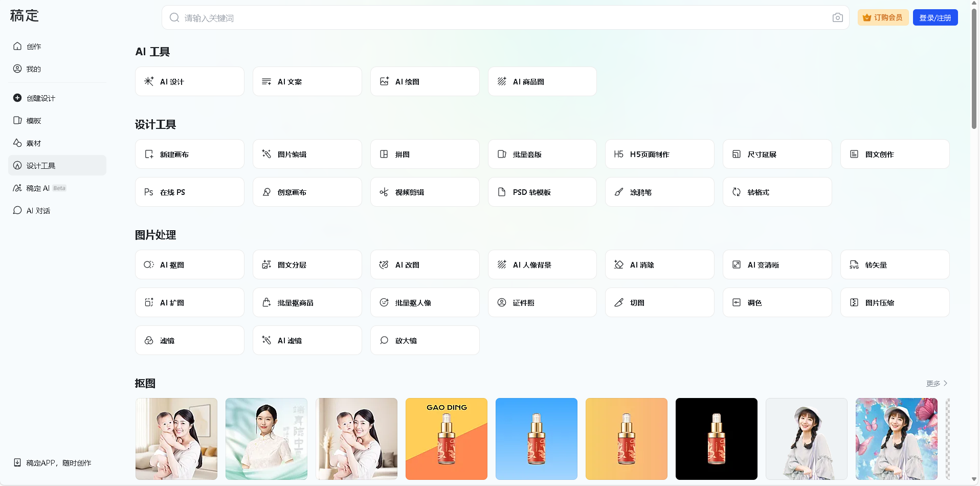Click the 订购会员 button
Screen dimensions: 980x486
point(883,17)
